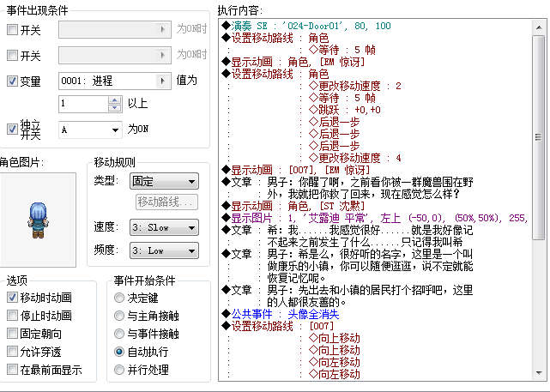Click the disabled 移动路线... button

[x=166, y=202]
